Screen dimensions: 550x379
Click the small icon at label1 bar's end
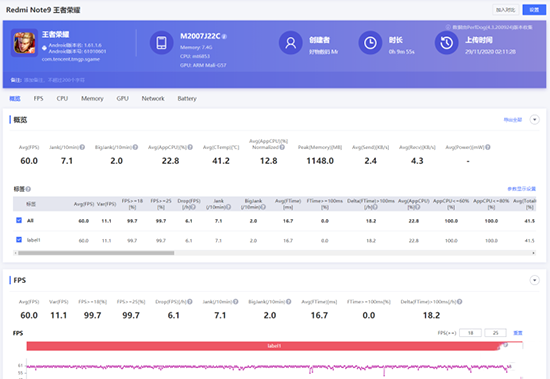[505, 345]
